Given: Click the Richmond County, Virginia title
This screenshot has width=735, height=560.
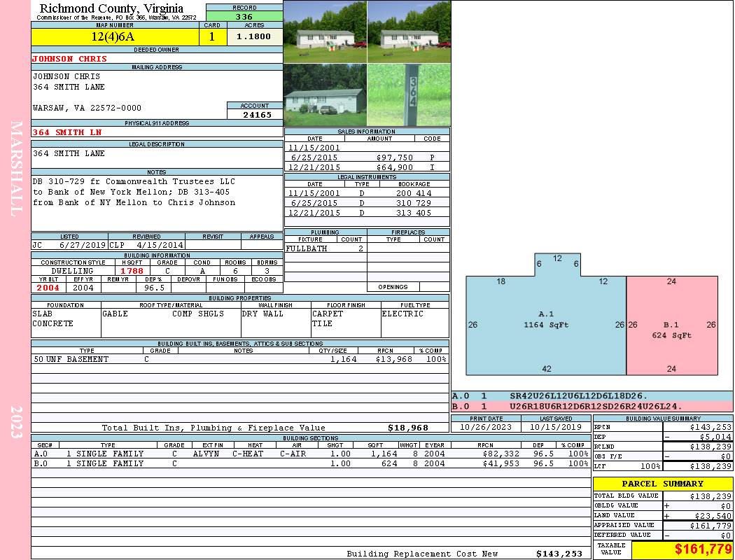Looking at the screenshot, I should (111, 8).
